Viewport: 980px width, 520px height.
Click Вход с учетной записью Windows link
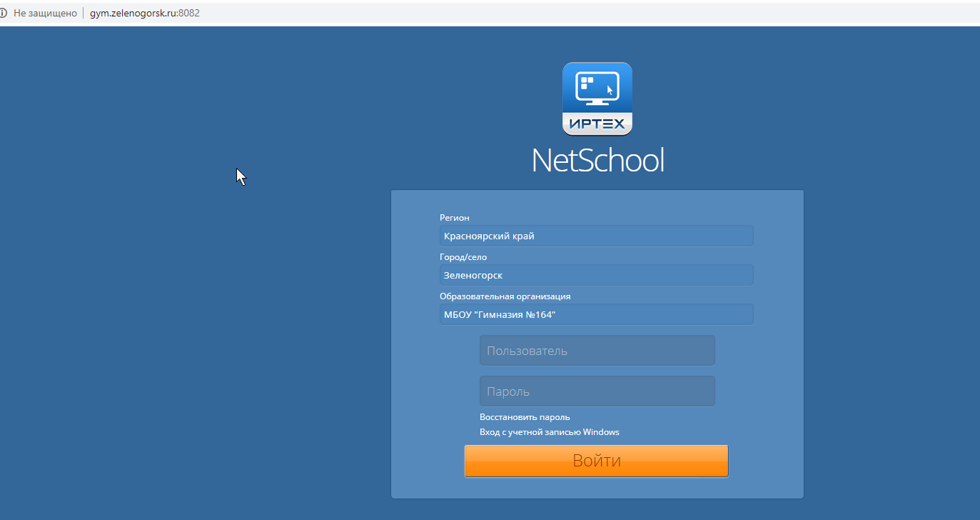point(550,432)
